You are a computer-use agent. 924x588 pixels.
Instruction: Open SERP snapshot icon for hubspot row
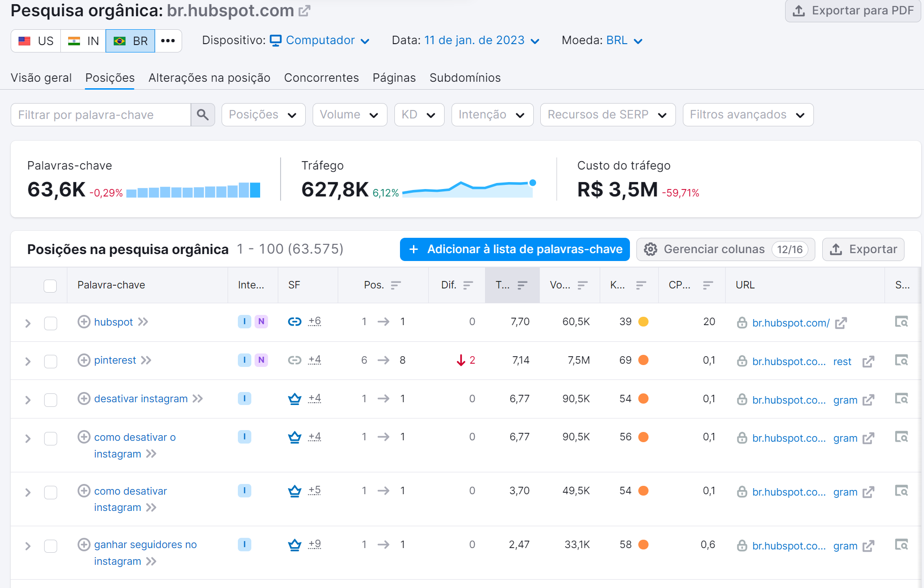(x=901, y=321)
